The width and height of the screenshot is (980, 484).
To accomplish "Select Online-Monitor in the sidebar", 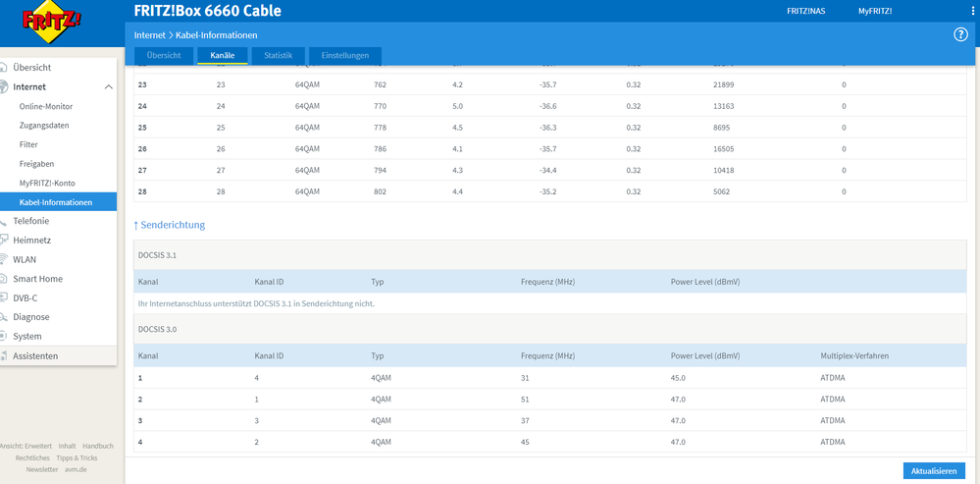I will pos(45,106).
